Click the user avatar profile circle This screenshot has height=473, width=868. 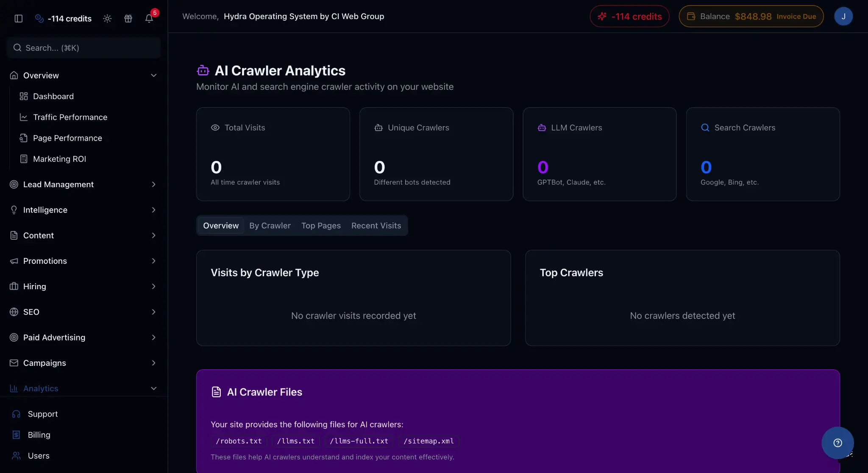pyautogui.click(x=843, y=16)
